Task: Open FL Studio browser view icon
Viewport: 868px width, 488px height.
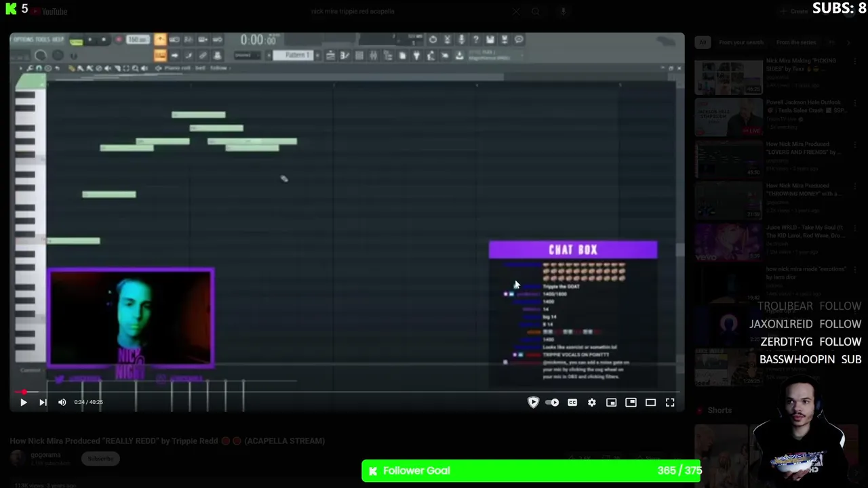Action: [388, 56]
